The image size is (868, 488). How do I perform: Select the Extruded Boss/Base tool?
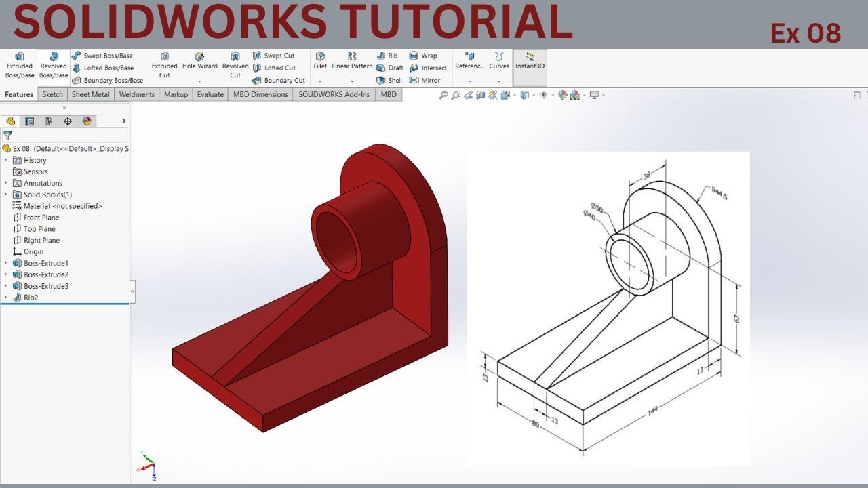[19, 66]
